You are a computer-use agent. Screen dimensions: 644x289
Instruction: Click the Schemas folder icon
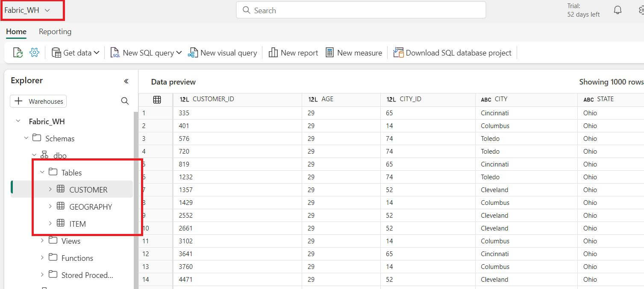coord(37,138)
